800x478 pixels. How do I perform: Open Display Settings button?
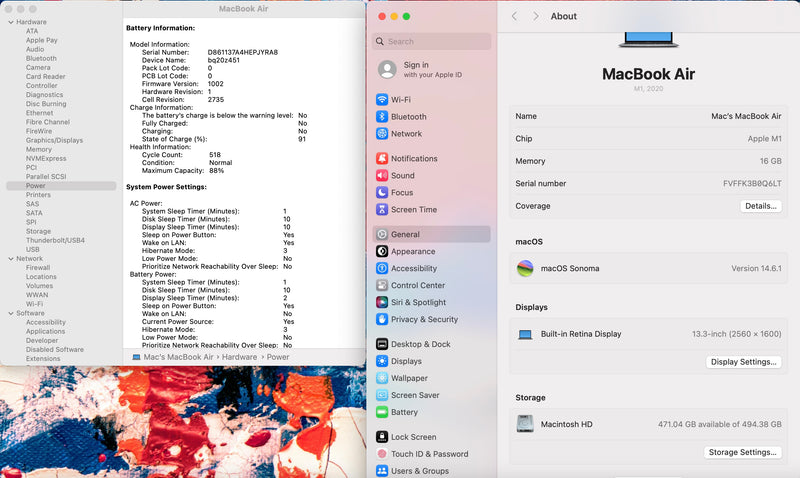pyautogui.click(x=743, y=362)
